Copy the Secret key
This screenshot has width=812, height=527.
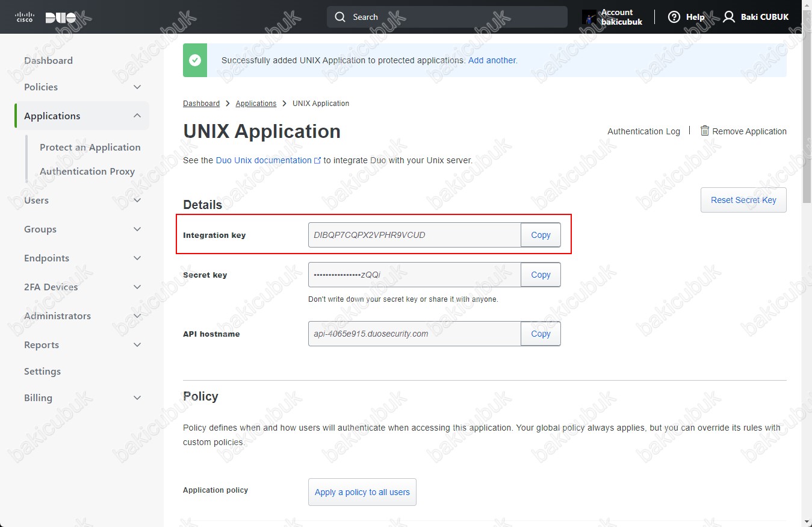tap(541, 275)
